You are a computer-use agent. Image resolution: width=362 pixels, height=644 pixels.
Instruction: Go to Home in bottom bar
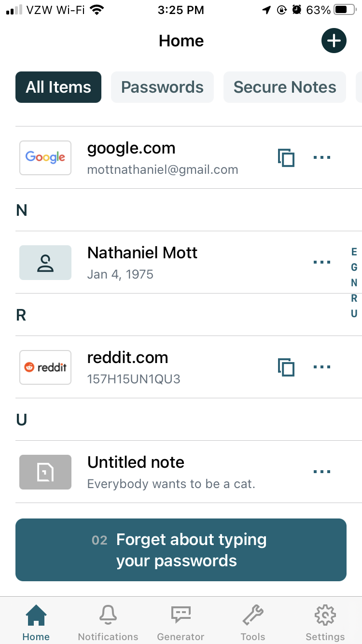[x=36, y=622]
